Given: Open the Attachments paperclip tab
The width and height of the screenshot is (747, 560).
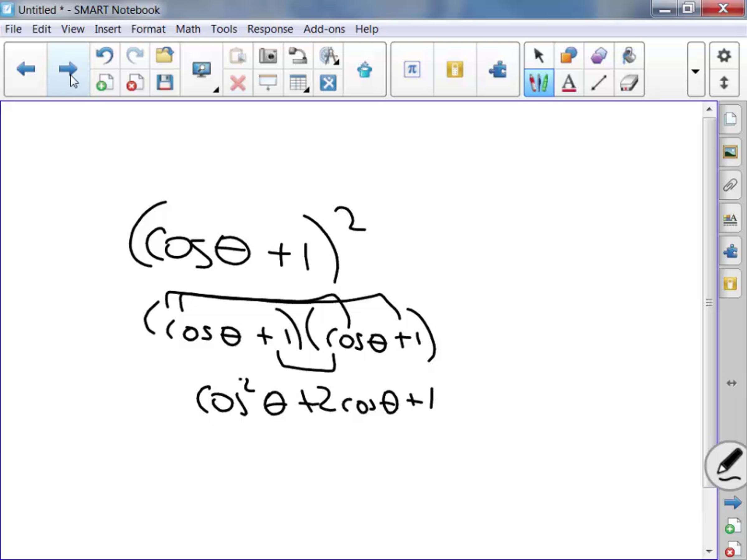Looking at the screenshot, I should coord(730,185).
